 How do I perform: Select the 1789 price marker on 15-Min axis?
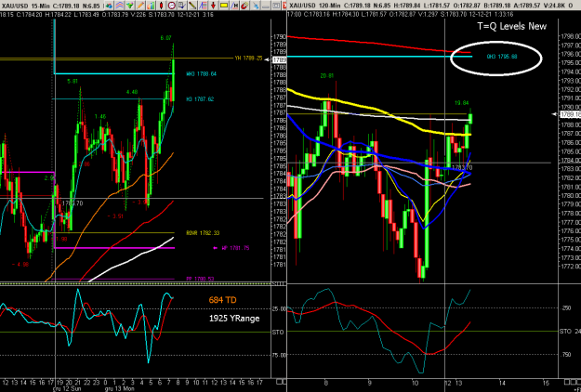tap(280, 59)
